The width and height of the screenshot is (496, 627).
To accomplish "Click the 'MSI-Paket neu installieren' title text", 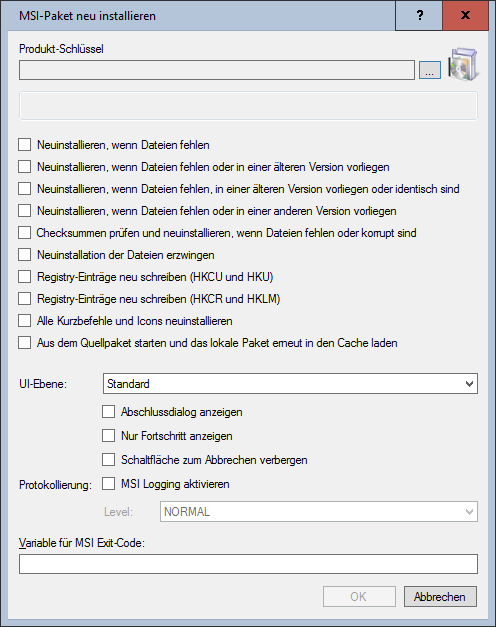I will (x=87, y=16).
